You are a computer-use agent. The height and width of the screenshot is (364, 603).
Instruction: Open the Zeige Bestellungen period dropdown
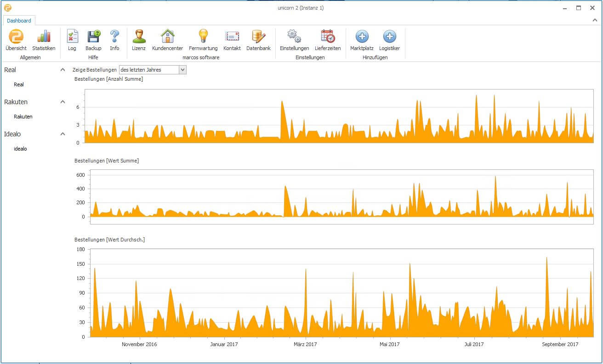pyautogui.click(x=182, y=69)
